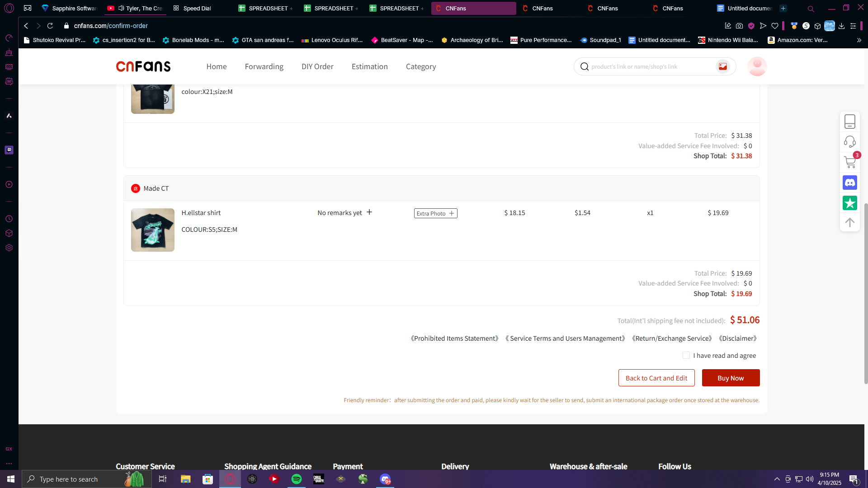Click the image search icon in search bar

722,66
